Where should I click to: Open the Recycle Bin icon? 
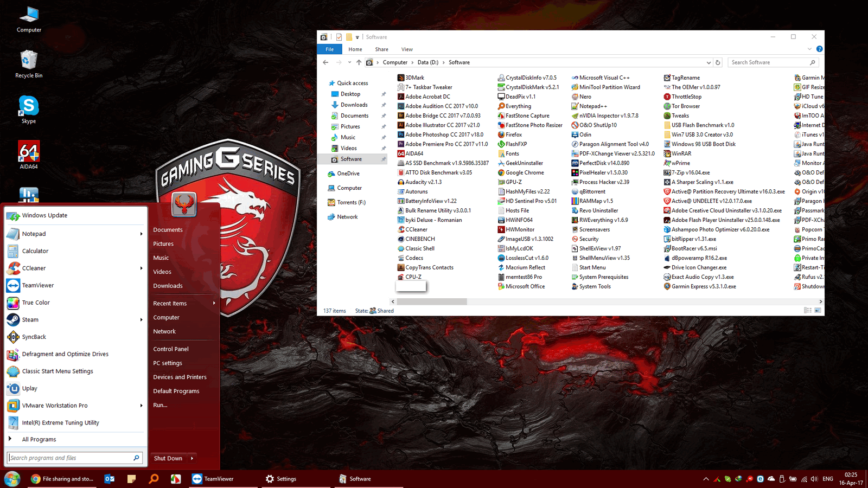29,63
